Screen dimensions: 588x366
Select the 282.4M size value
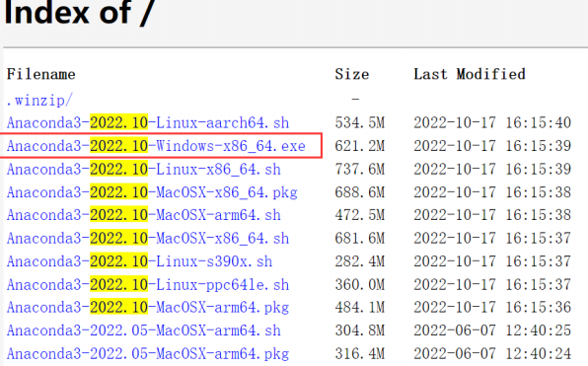tap(360, 261)
